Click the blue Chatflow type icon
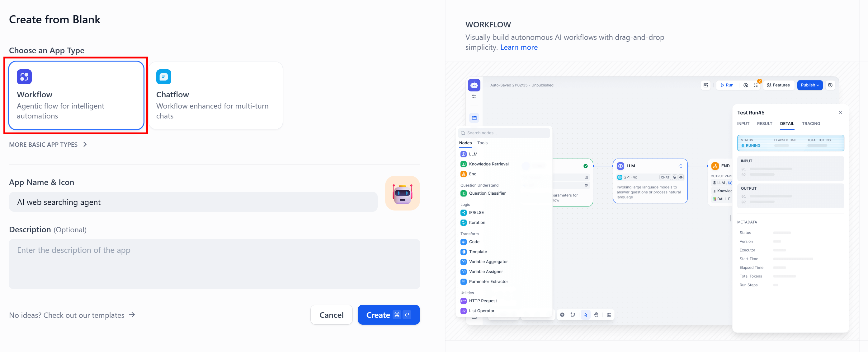 click(x=164, y=77)
